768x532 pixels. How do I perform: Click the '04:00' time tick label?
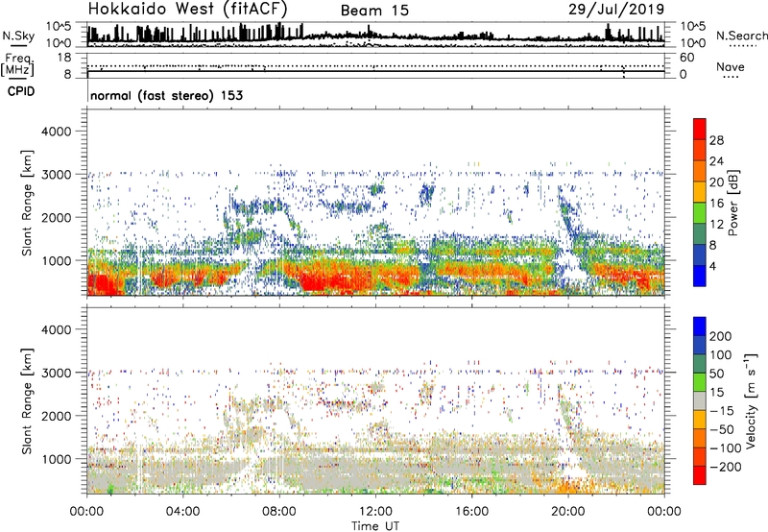pos(182,512)
